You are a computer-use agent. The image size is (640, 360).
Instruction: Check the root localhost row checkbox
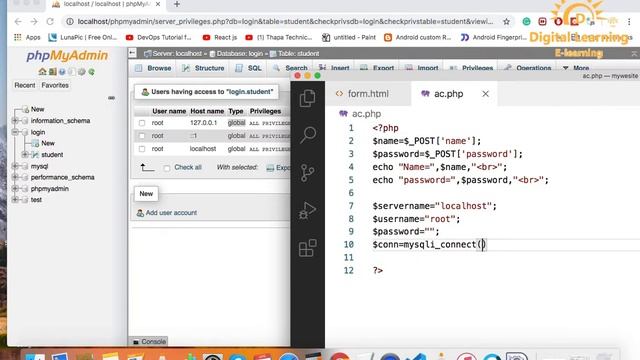coord(142,149)
